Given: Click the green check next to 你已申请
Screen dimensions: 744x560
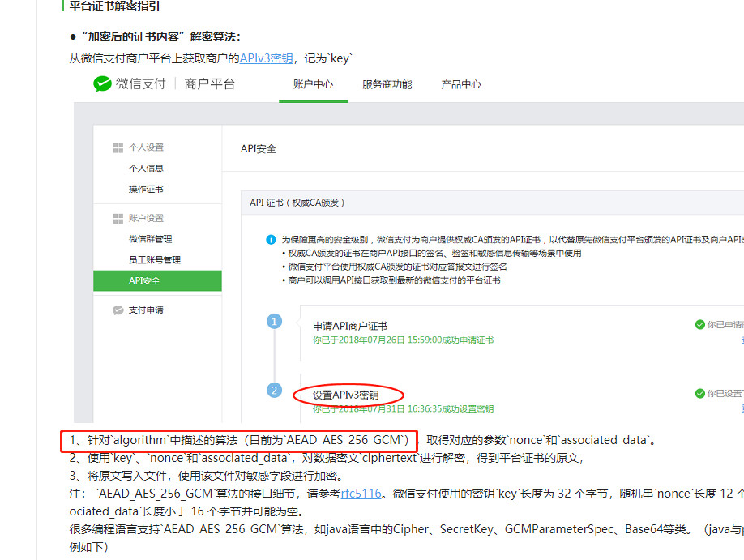Looking at the screenshot, I should pyautogui.click(x=700, y=325).
